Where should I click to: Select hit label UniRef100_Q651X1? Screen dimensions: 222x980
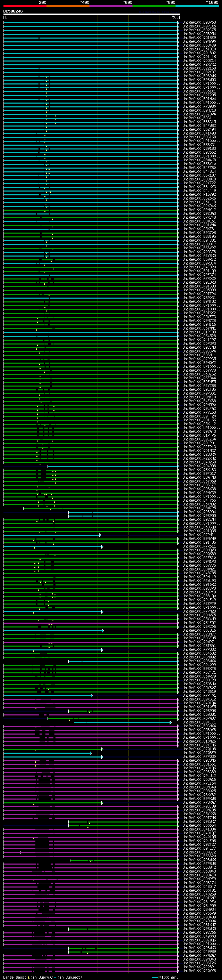point(199,91)
